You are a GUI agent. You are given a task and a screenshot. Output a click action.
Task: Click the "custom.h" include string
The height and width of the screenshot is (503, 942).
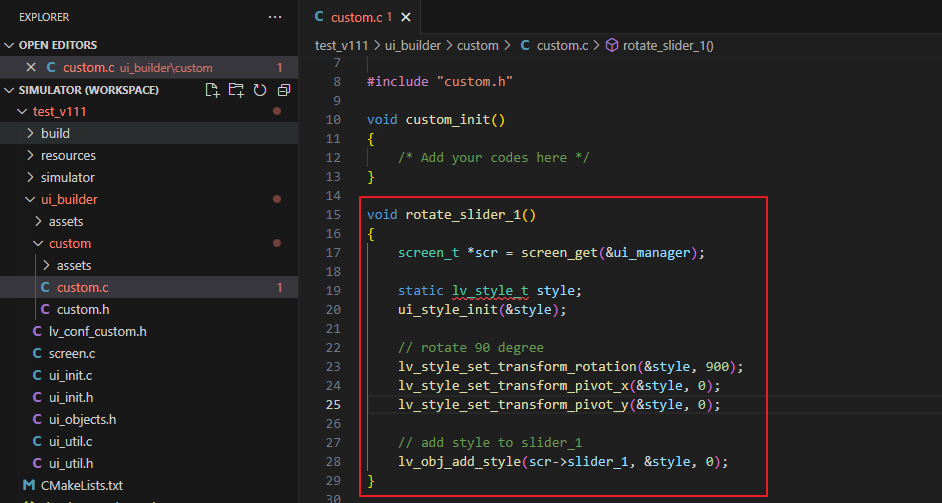(475, 82)
